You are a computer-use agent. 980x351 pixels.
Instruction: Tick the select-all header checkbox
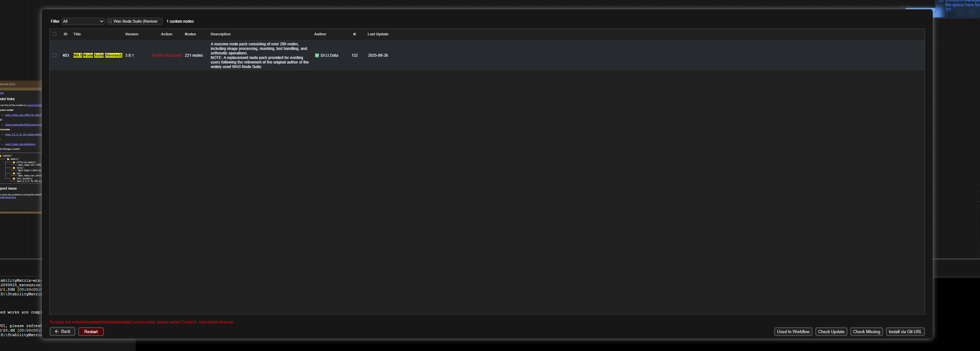pyautogui.click(x=54, y=34)
